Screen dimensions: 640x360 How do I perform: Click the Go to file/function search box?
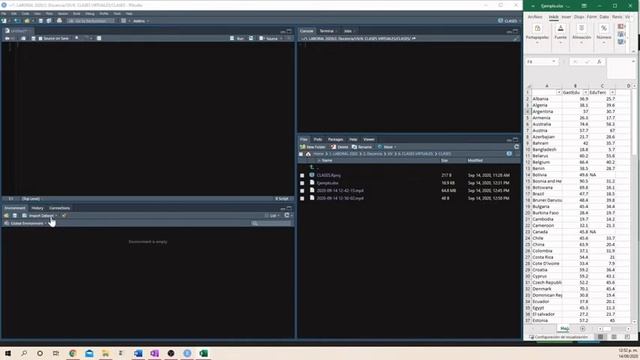pyautogui.click(x=90, y=21)
